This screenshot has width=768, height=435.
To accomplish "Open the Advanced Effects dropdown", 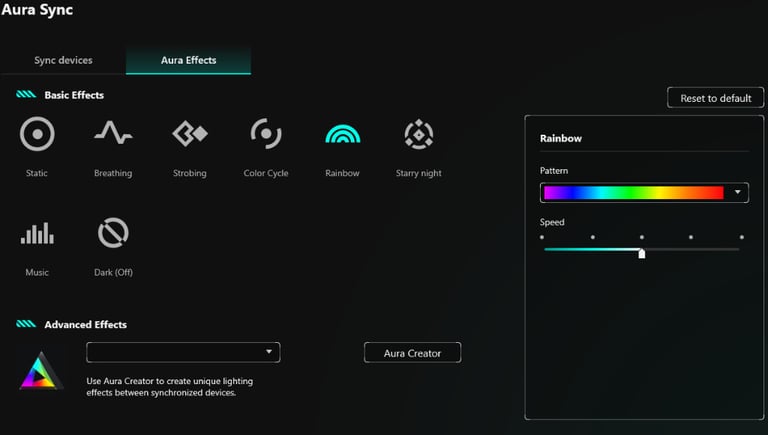I will coord(183,352).
